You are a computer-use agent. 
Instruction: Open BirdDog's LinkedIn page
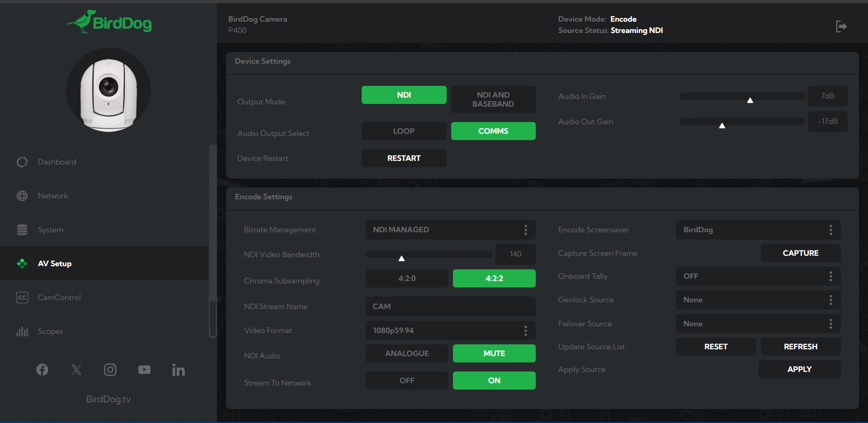tap(179, 370)
